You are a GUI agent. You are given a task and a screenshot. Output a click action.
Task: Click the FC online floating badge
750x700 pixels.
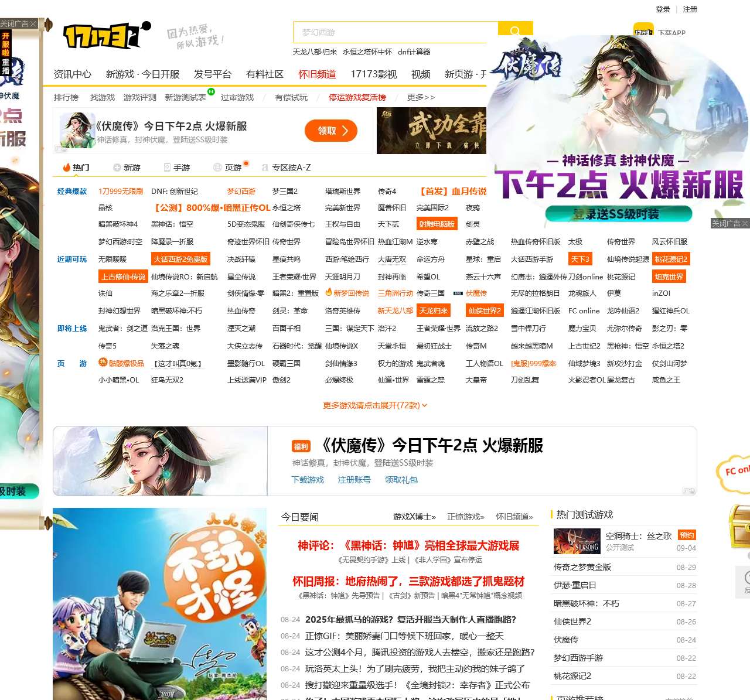click(734, 473)
